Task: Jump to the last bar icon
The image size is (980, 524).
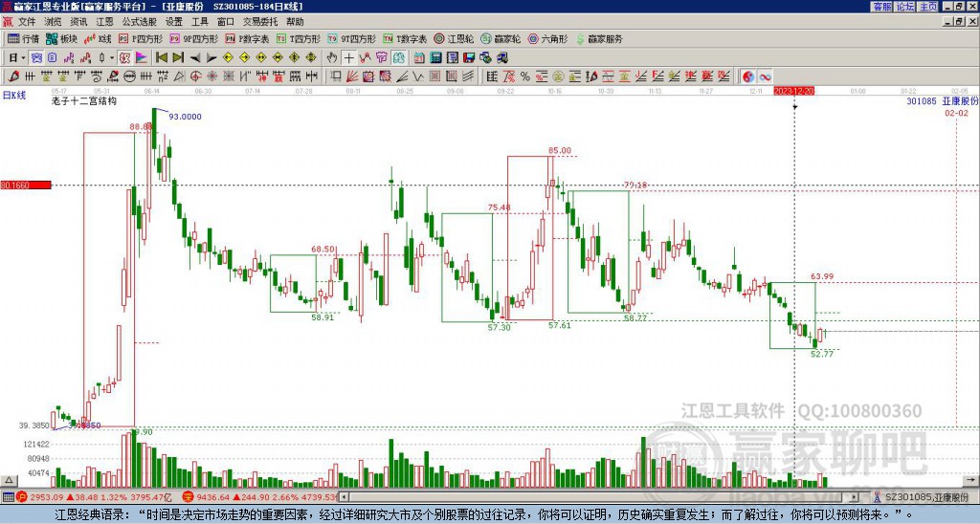Action: click(177, 58)
